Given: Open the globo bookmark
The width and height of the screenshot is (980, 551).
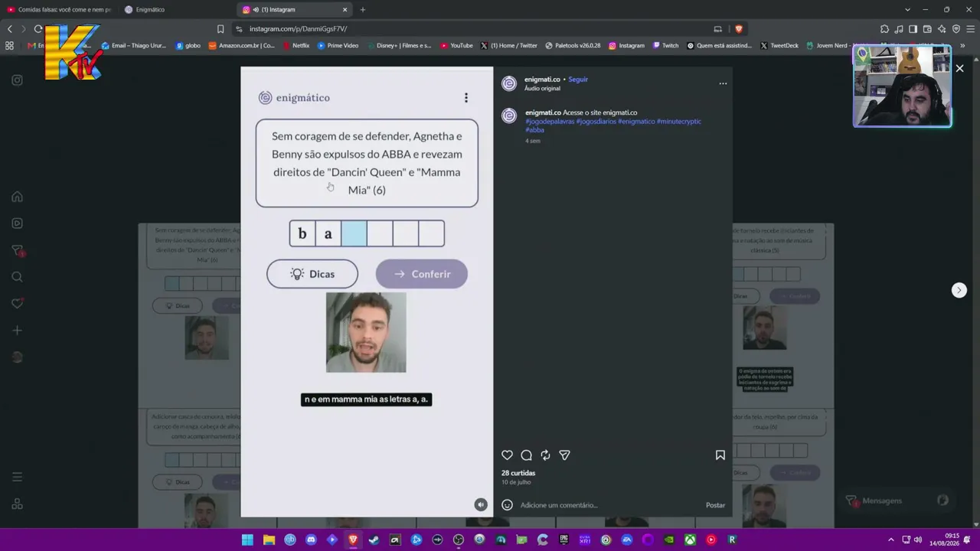Looking at the screenshot, I should (188, 46).
